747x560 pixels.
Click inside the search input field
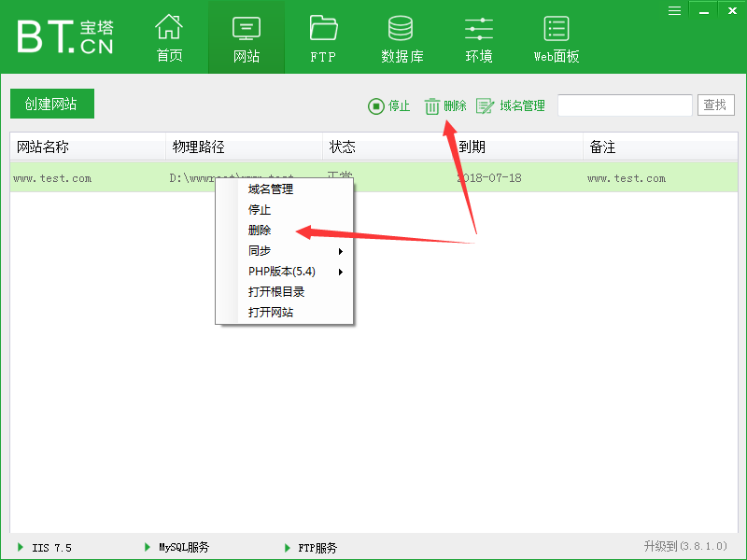pos(624,105)
